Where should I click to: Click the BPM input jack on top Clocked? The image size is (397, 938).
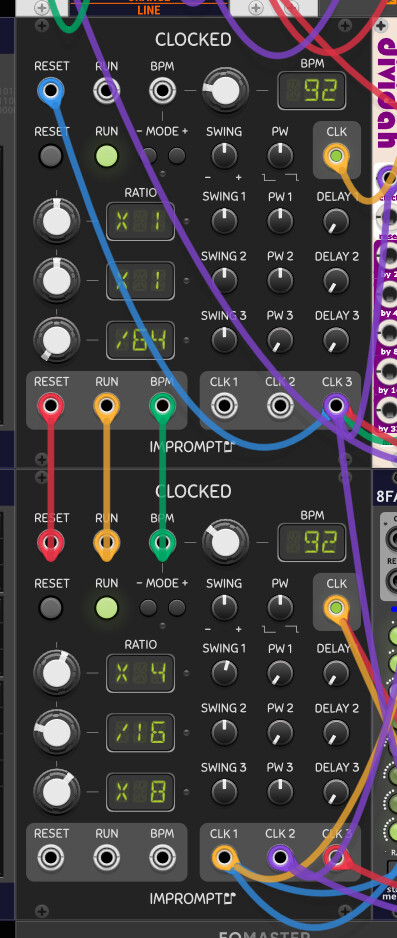coord(162,91)
